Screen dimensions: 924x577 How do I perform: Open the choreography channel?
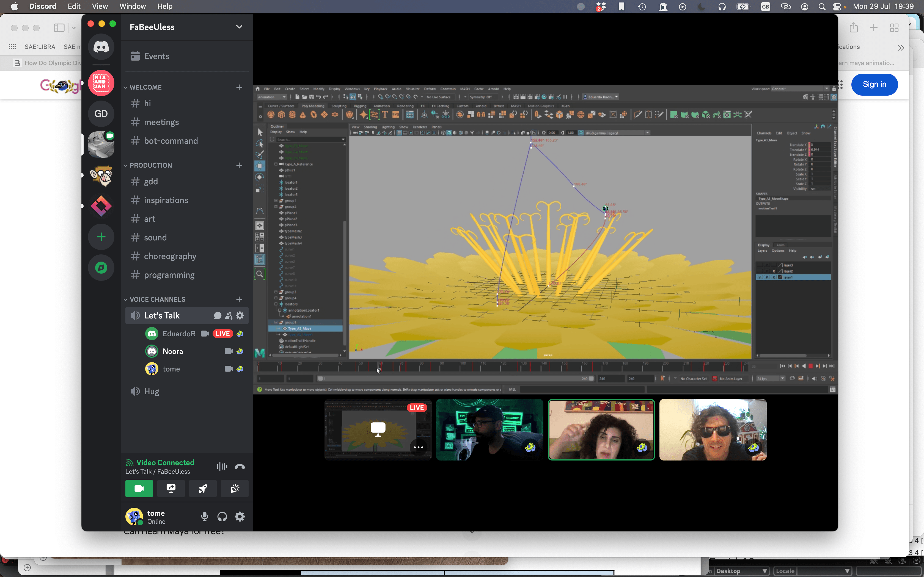click(170, 256)
